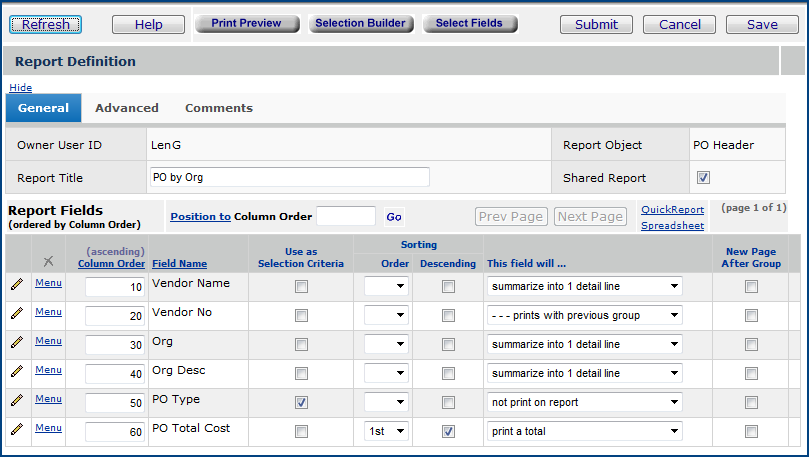Expand 'not print on report' dropdown for PO Type
The width and height of the screenshot is (809, 457).
[585, 403]
